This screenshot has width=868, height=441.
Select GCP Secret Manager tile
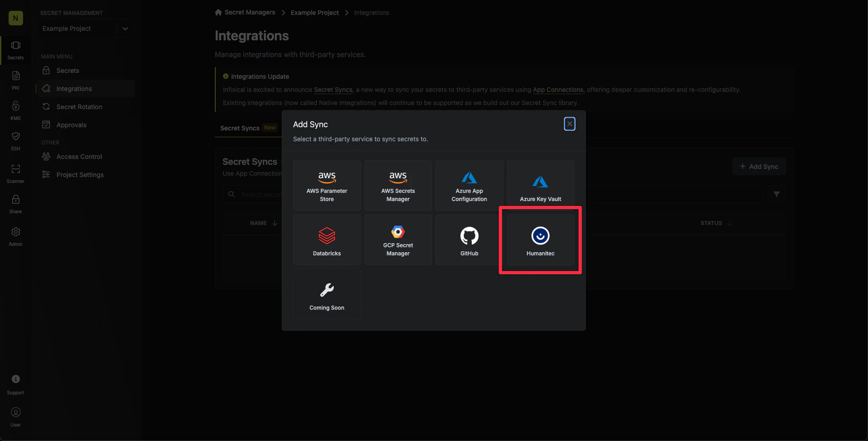[x=398, y=240]
